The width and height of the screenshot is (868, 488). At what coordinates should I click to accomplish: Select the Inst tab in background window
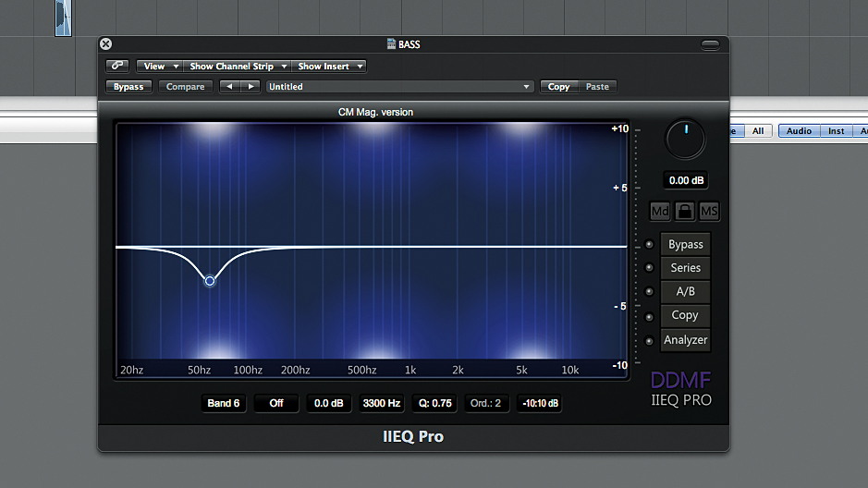(x=836, y=130)
